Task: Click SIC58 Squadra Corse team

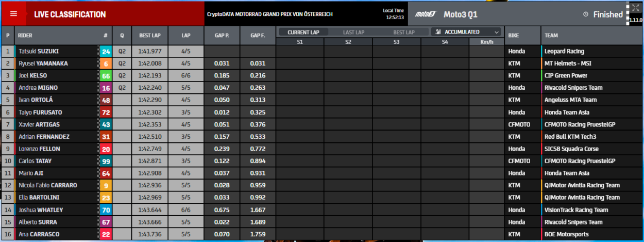Action: [x=571, y=149]
